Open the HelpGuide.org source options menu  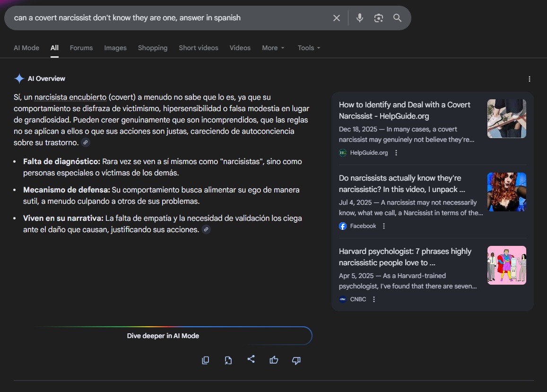click(396, 153)
